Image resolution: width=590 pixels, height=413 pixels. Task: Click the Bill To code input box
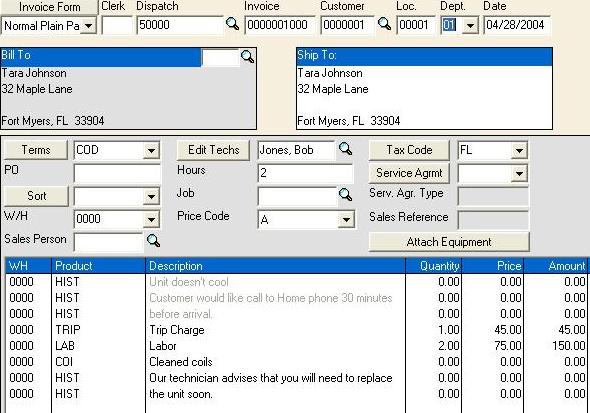(220, 58)
